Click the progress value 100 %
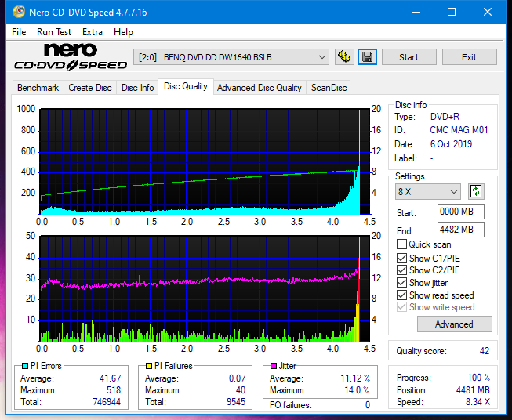The image size is (512, 420). pyautogui.click(x=479, y=378)
